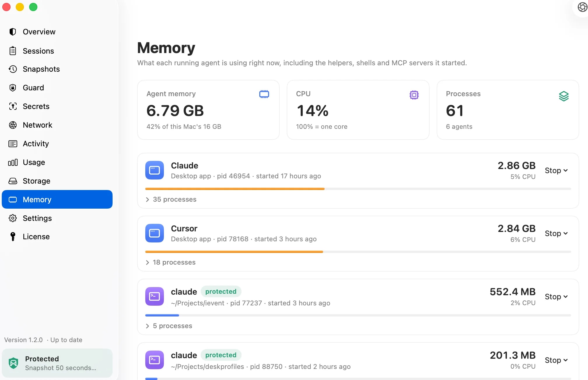Open the Snapshots page
Screen dimensions: 588x380
pyautogui.click(x=57, y=69)
